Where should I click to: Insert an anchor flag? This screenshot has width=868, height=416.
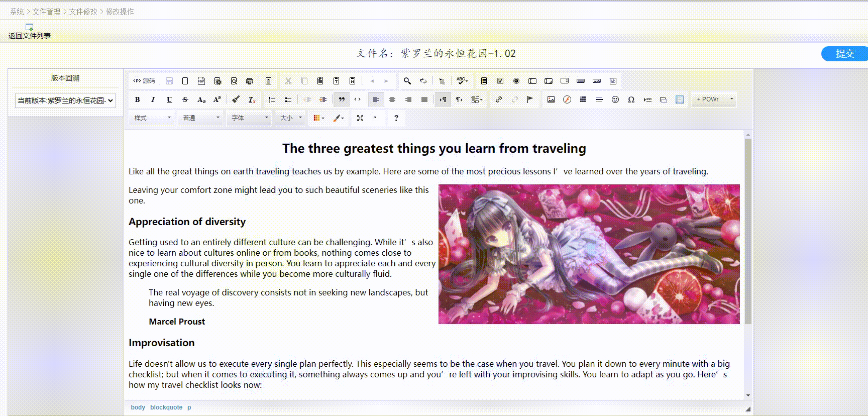pyautogui.click(x=530, y=99)
